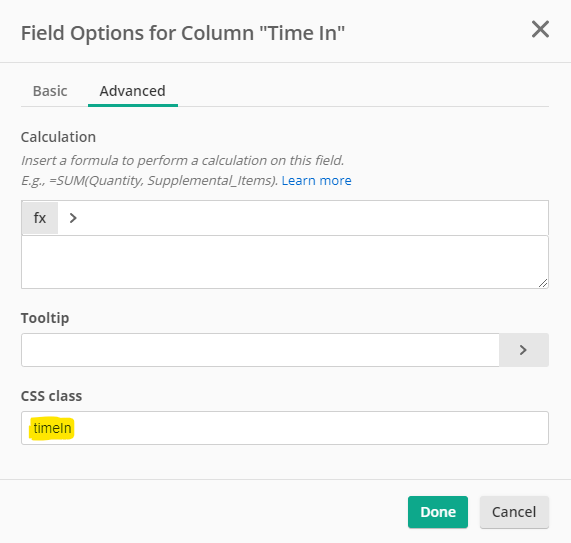
Task: Close the Field Options dialog
Action: pos(540,29)
